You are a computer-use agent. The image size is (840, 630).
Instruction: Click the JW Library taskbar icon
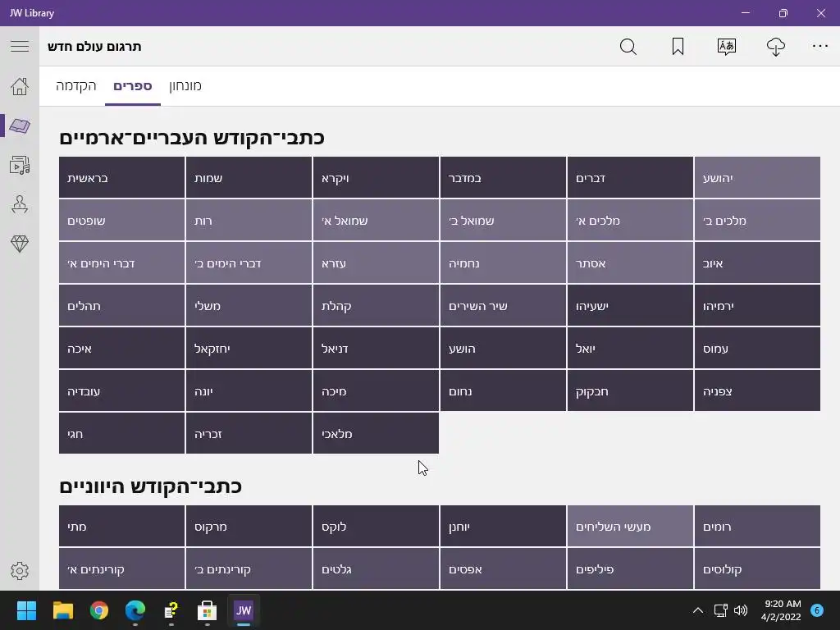(x=243, y=610)
